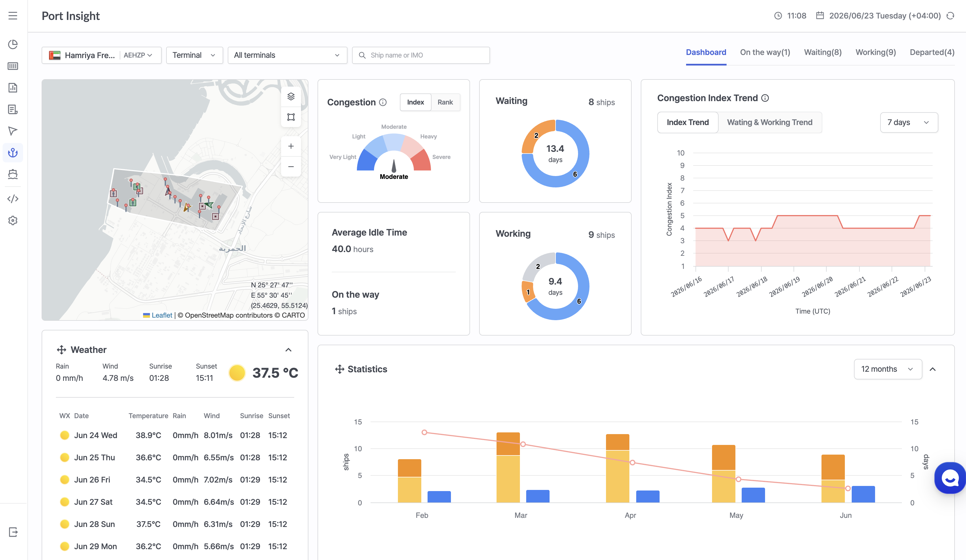966x560 pixels.
Task: Click the Jun 24 Wed weather row
Action: coord(175,436)
